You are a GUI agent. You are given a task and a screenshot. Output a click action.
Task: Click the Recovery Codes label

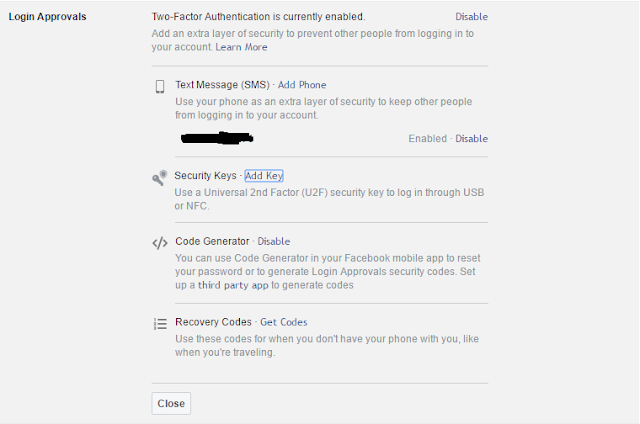pyautogui.click(x=213, y=322)
